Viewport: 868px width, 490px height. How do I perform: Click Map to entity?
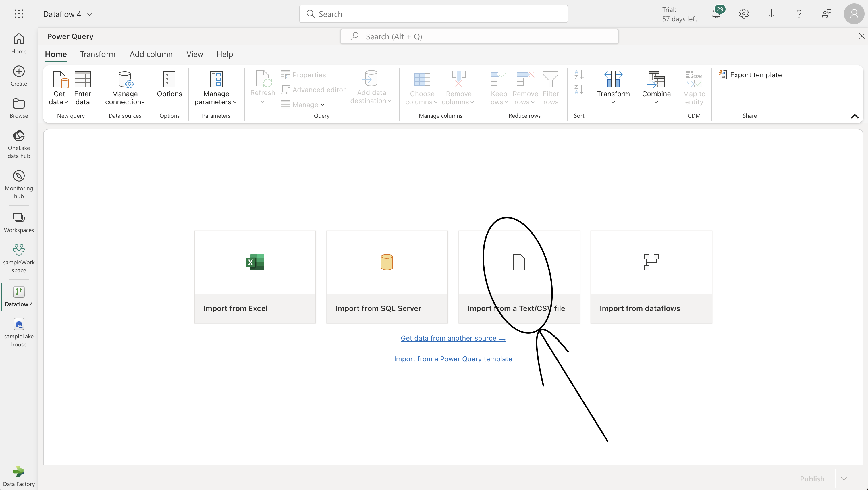(x=694, y=88)
